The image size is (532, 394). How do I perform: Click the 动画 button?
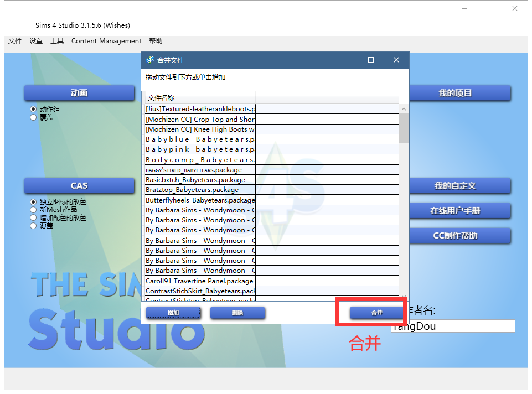tap(79, 93)
